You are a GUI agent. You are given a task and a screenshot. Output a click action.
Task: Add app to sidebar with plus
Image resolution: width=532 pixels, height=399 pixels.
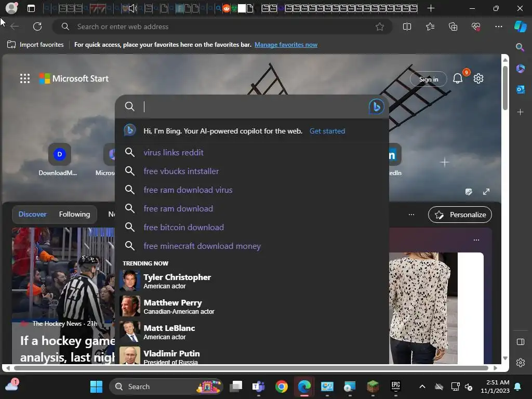click(520, 112)
